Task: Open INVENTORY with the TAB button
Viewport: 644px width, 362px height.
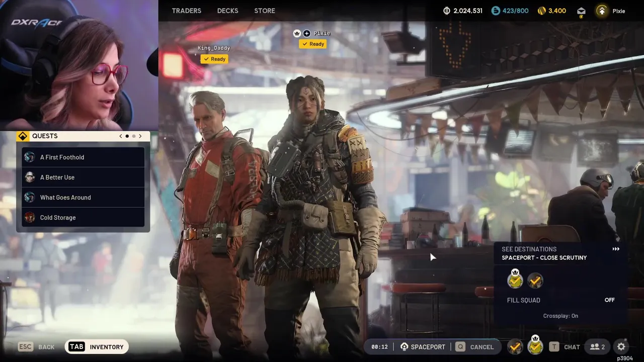Action: coord(97,346)
